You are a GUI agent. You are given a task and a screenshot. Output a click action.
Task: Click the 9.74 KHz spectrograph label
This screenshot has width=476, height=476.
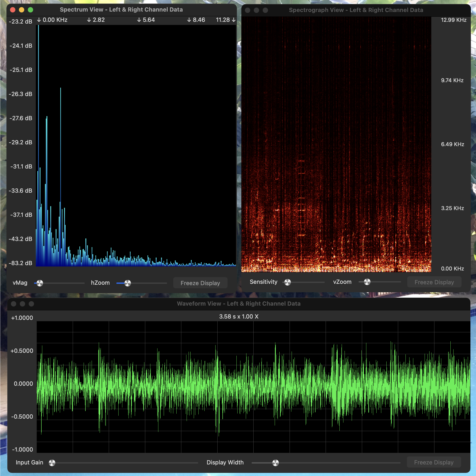(452, 80)
